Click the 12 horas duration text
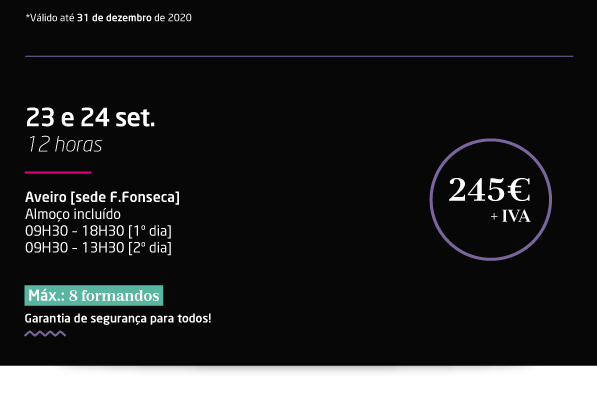597x401 pixels. 65,145
